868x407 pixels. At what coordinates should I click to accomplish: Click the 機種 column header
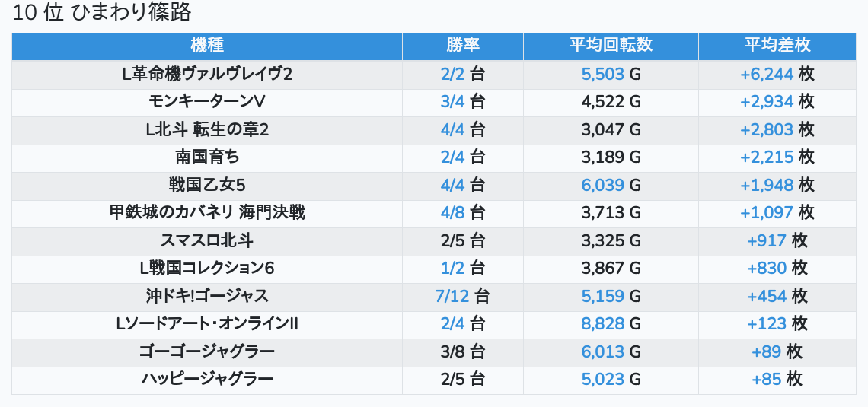click(x=207, y=46)
